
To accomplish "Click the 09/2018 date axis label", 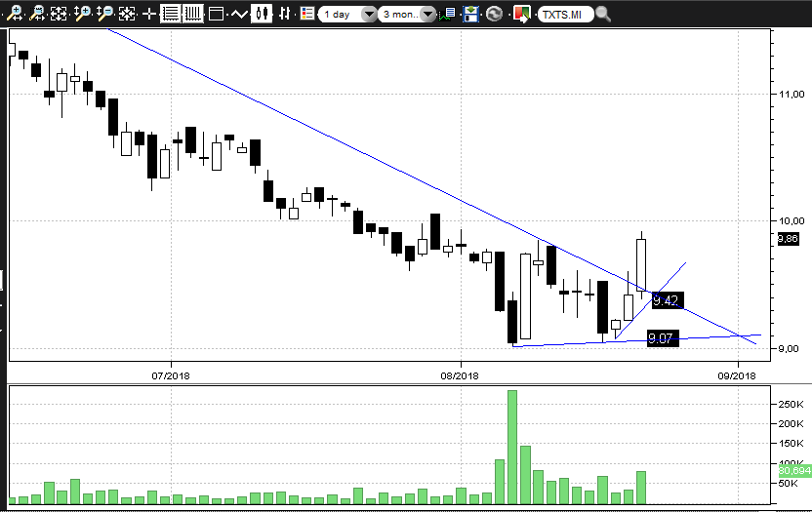I will pos(737,375).
